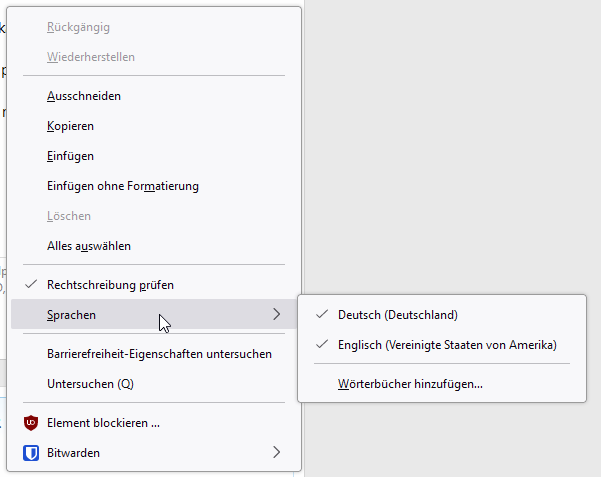Screen dimensions: 601x477
Task: Click the disabled Löschen entry
Action: click(x=154, y=216)
